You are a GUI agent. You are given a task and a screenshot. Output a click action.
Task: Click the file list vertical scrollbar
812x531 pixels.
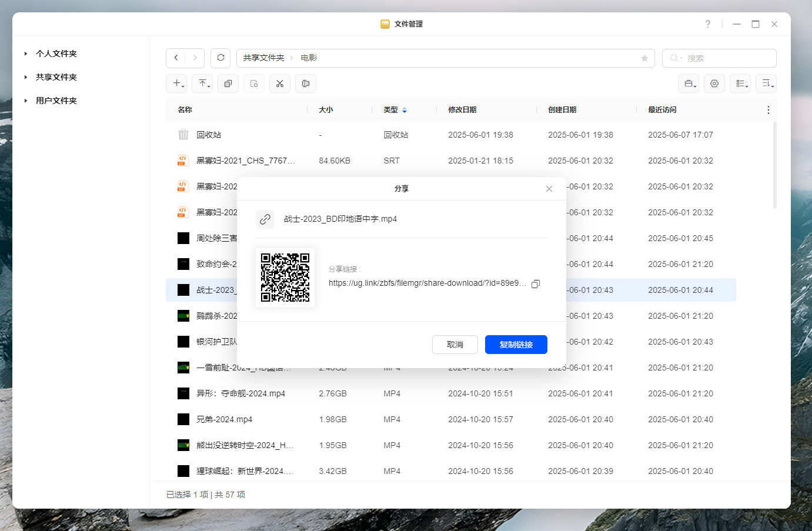click(x=774, y=165)
